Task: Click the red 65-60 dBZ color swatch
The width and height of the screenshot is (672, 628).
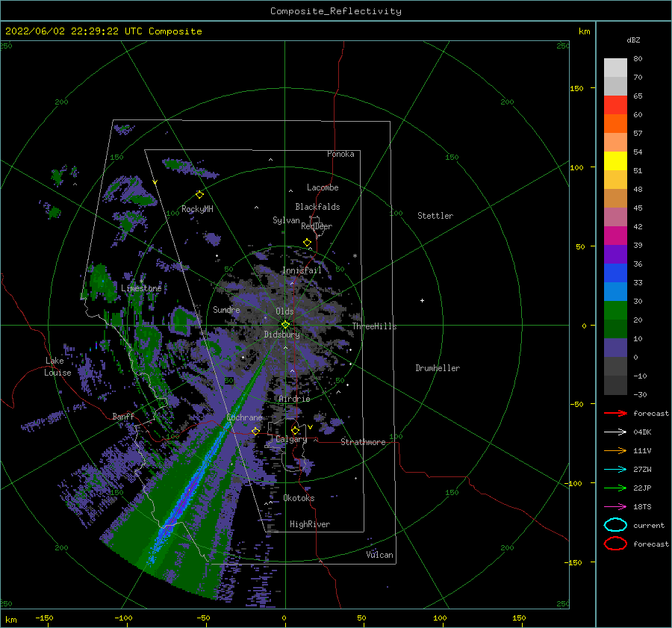Action: pos(615,105)
